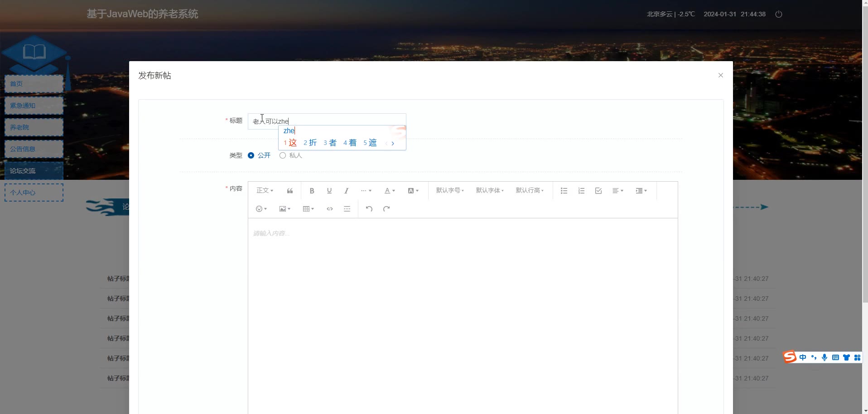
Task: Click the power logout icon in header
Action: pyautogui.click(x=779, y=14)
